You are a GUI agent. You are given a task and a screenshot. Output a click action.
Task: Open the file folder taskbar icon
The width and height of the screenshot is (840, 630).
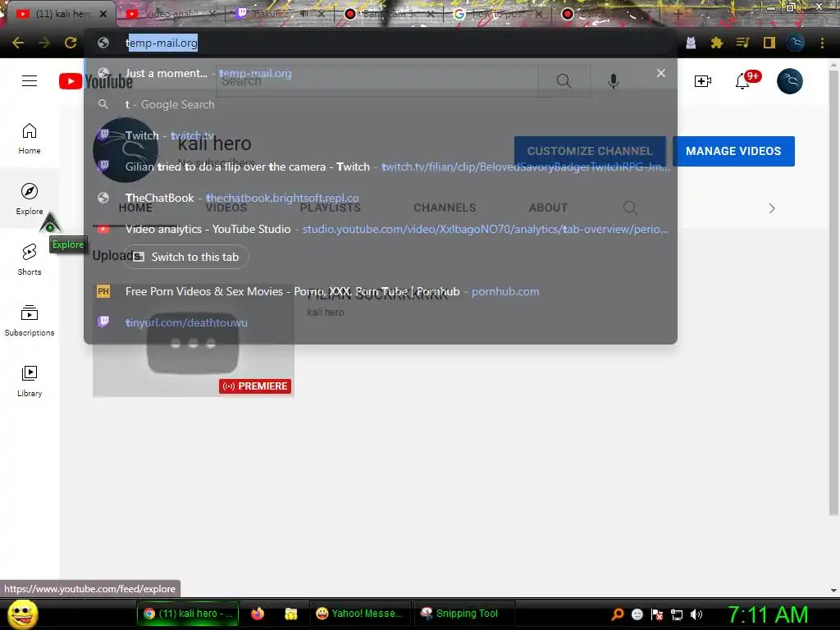(291, 614)
